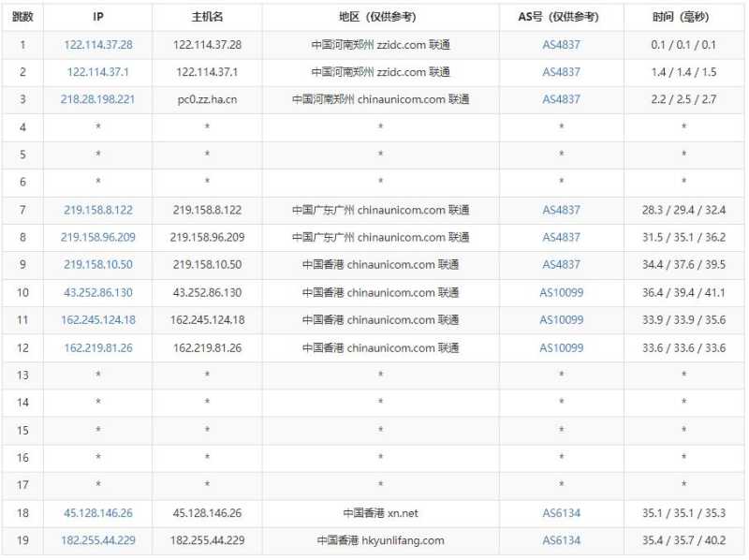Select the IP column header
749x560 pixels.
click(x=98, y=17)
